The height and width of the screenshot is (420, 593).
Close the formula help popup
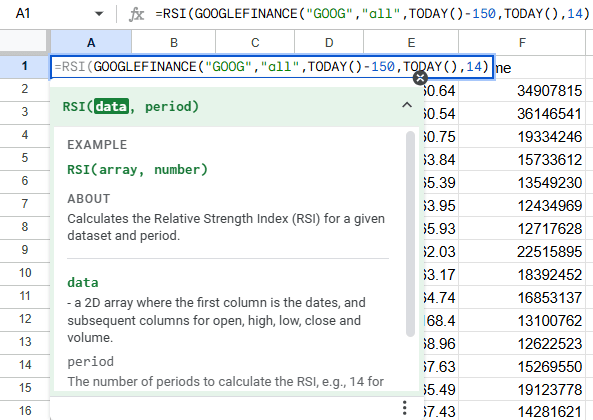[420, 78]
